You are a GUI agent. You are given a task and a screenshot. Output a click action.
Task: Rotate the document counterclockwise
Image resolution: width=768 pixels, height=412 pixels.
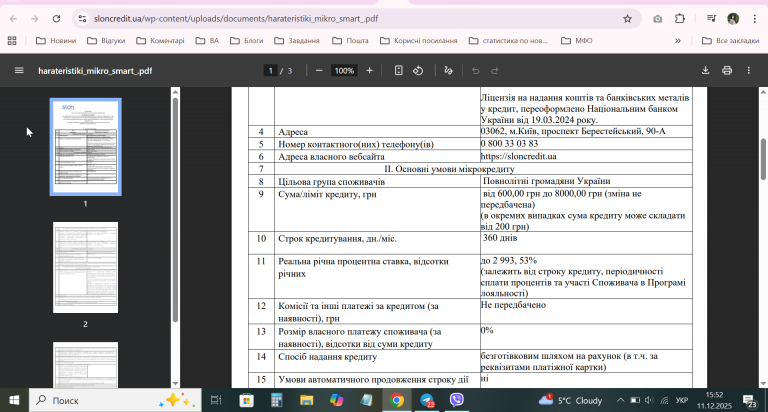[418, 71]
